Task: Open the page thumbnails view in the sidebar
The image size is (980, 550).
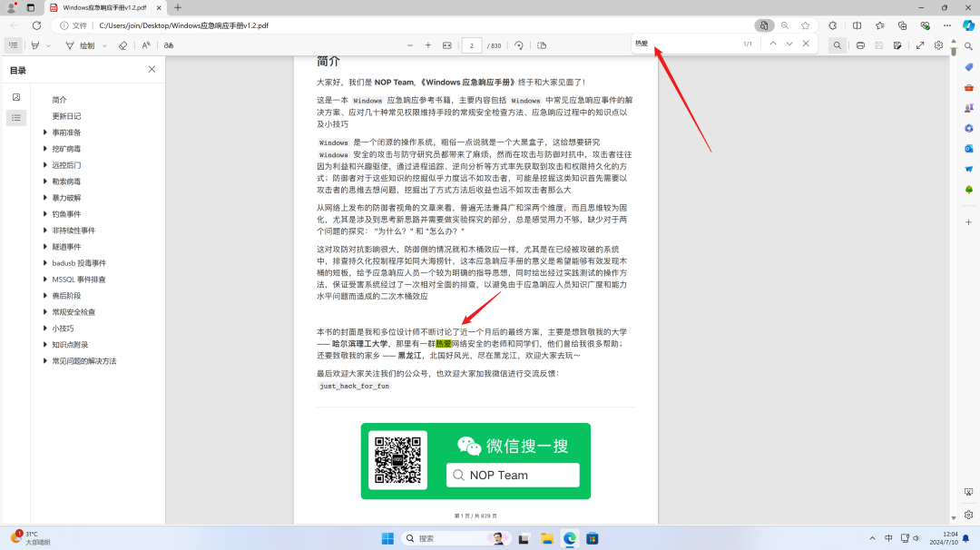Action: point(15,97)
